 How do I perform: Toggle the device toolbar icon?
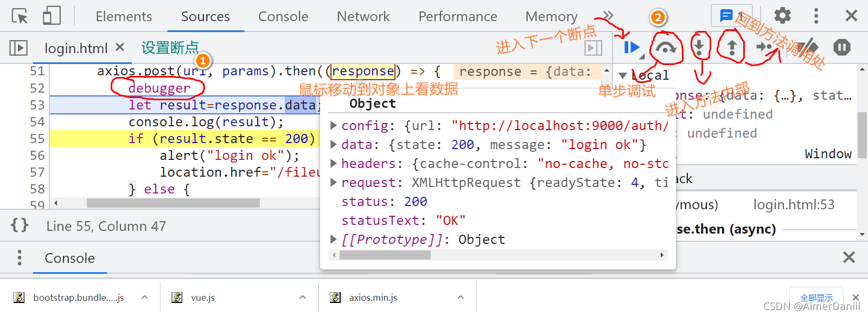pos(52,16)
